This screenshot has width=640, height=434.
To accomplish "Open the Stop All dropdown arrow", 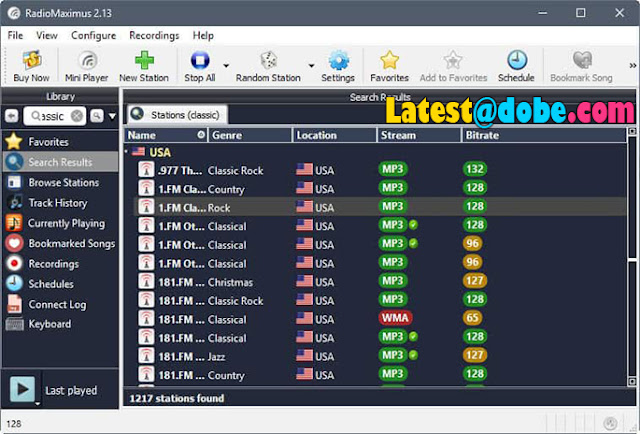I will coord(226,66).
